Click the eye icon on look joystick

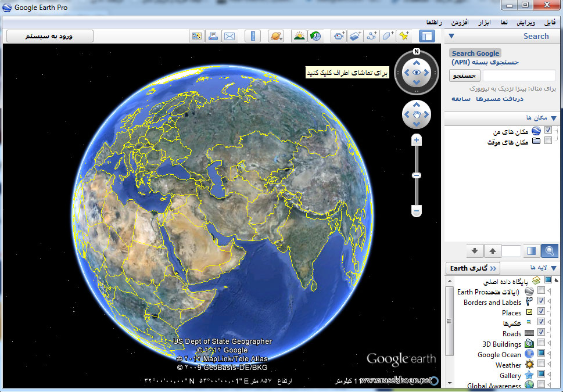click(x=417, y=73)
